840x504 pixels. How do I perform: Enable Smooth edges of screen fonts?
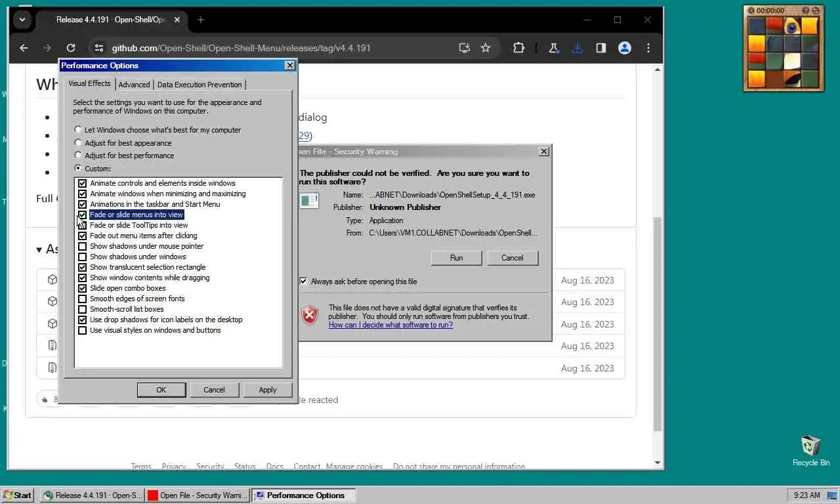(83, 299)
